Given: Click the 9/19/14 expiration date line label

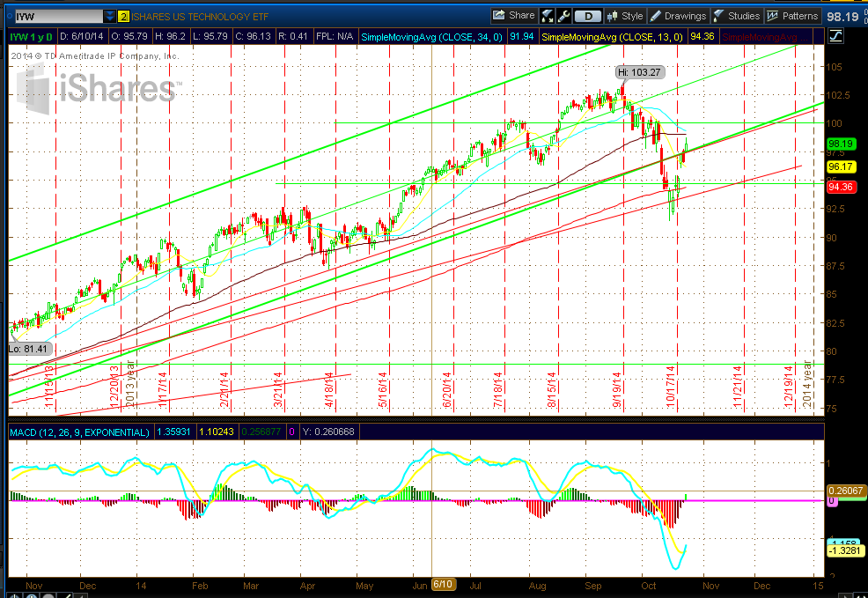Looking at the screenshot, I should (x=617, y=389).
